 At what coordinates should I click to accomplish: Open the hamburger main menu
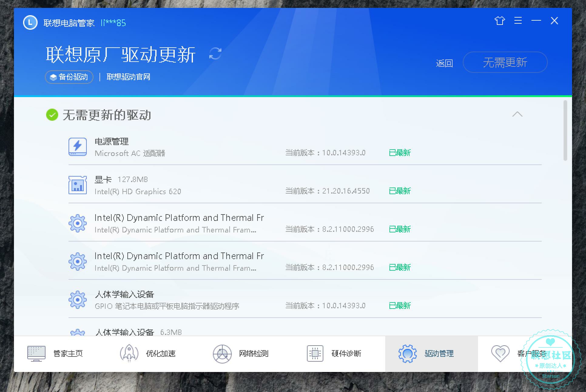coord(518,21)
